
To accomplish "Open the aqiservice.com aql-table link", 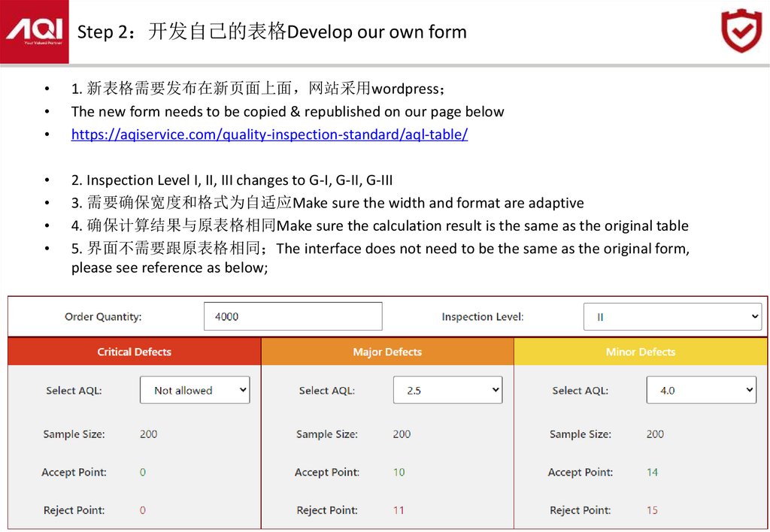I will click(269, 135).
